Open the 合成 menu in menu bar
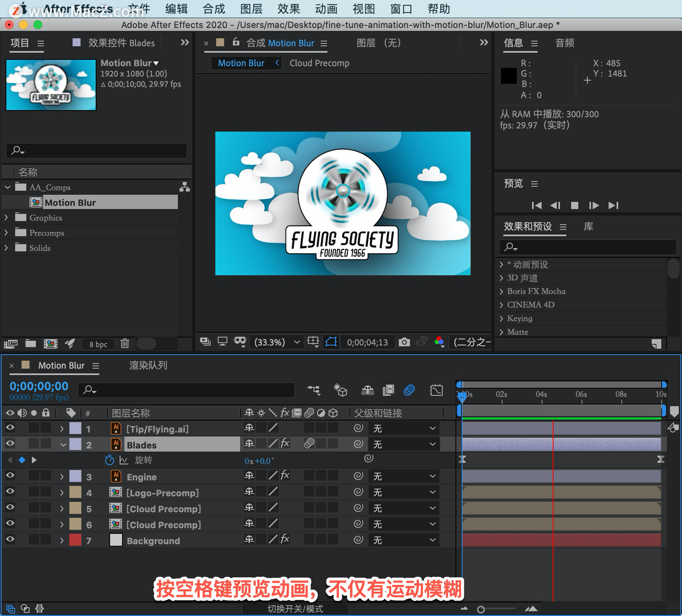682x616 pixels. 214,9
